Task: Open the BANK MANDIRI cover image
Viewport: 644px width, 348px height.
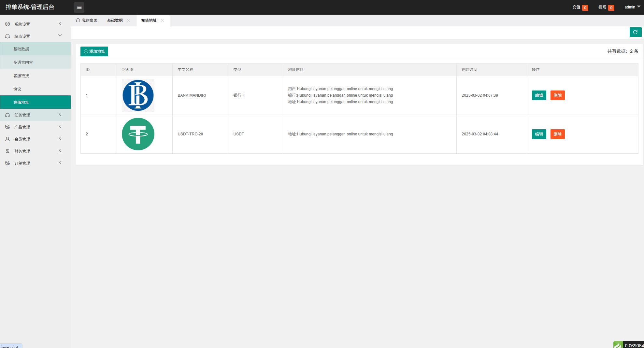Action: (x=138, y=95)
